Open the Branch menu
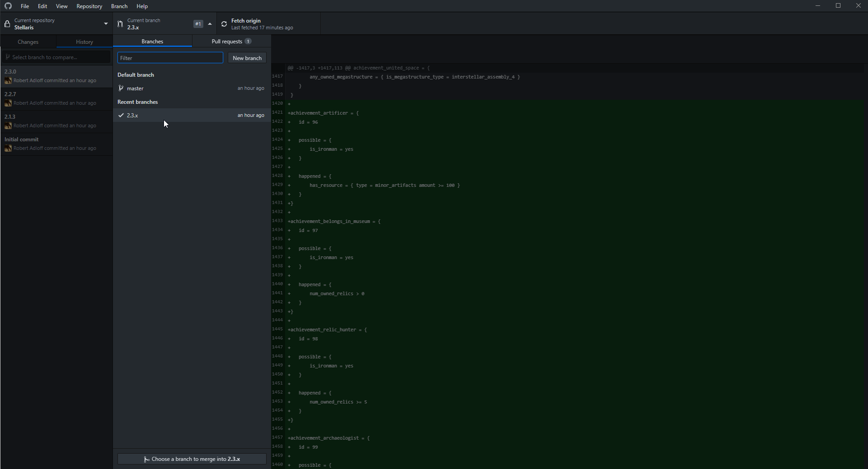 pos(119,6)
